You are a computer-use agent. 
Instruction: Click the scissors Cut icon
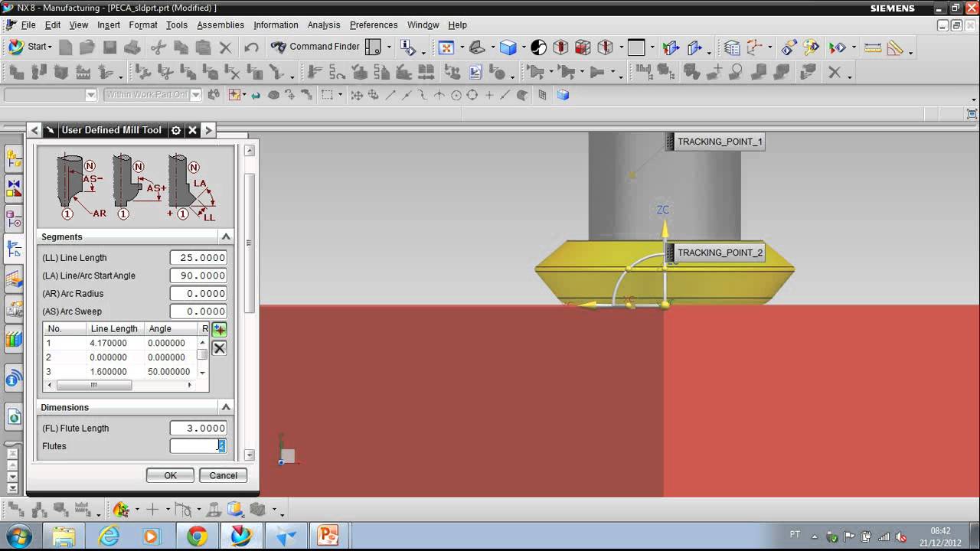(x=158, y=47)
